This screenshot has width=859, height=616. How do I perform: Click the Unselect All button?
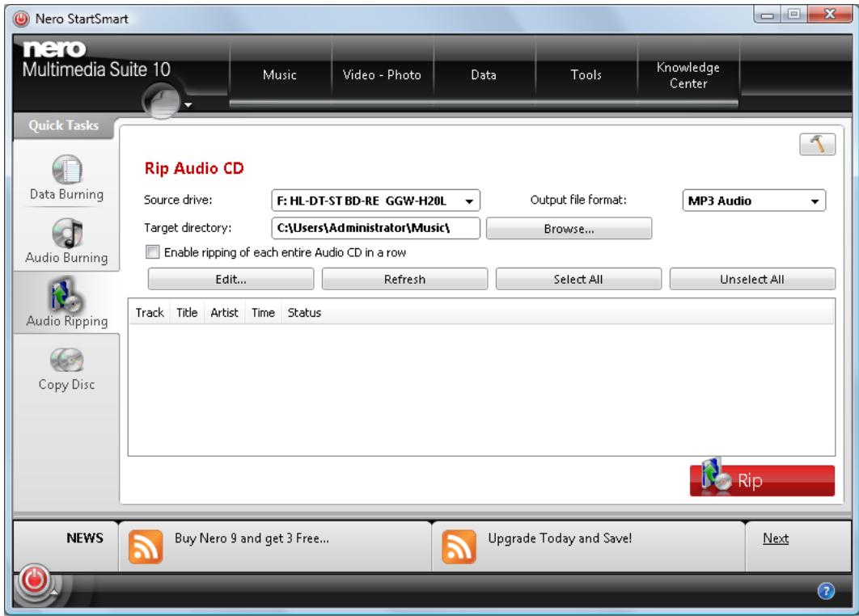[751, 279]
